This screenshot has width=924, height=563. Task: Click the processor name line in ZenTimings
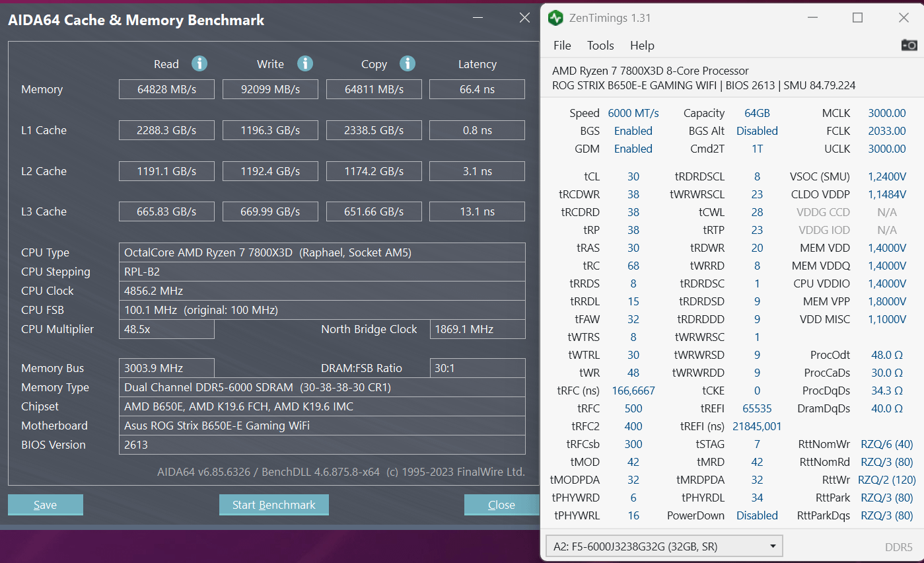coord(651,71)
